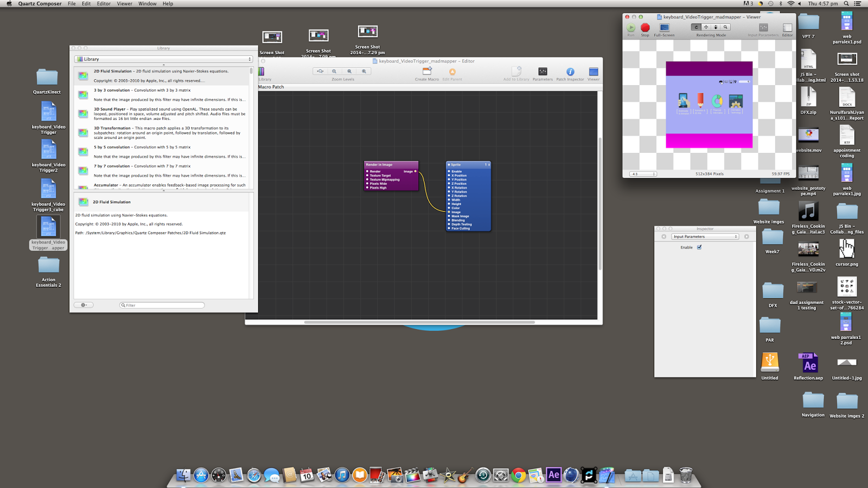Select the move-arrows rendering mode button
Screen dimensions: 868x488
(706, 27)
